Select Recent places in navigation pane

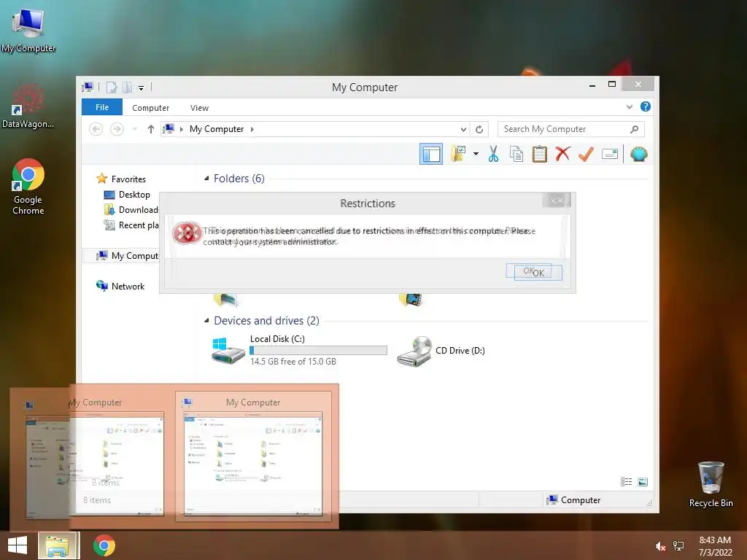click(x=131, y=225)
